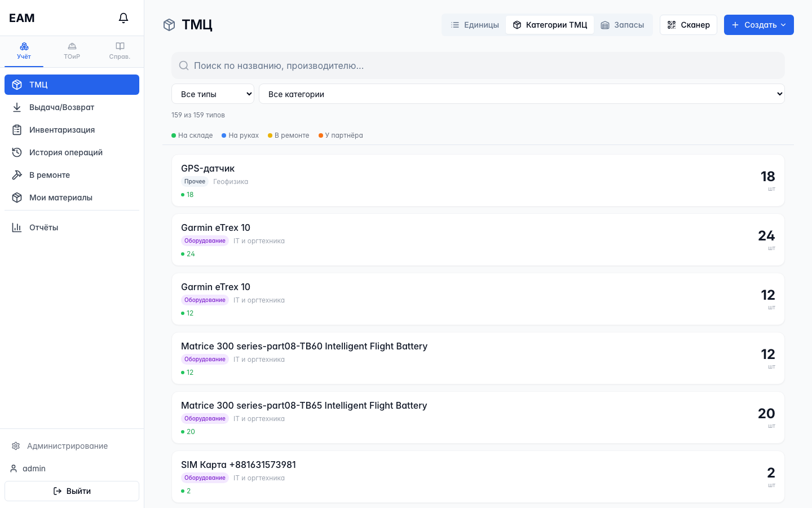Click Оборудование tag on TB65 battery card
The image size is (812, 508).
[205, 419]
